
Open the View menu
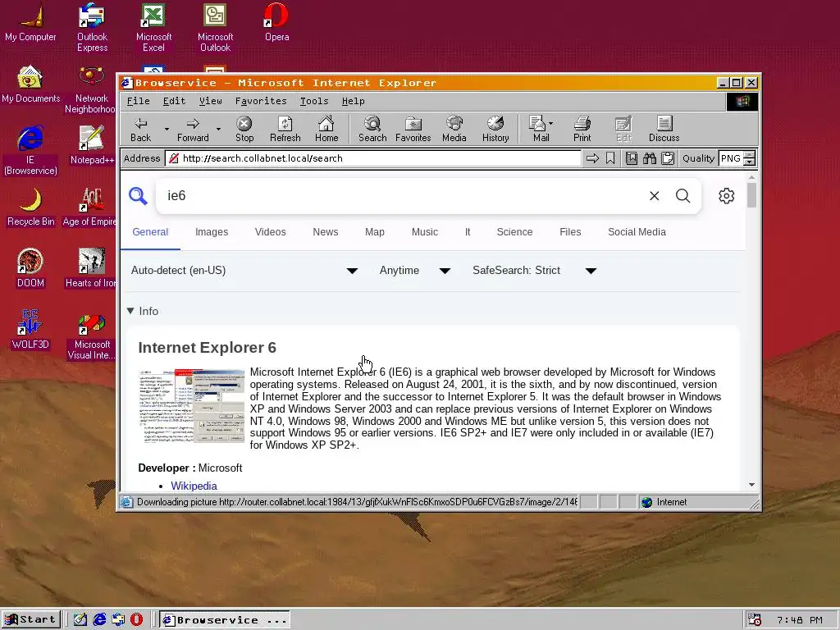pyautogui.click(x=210, y=101)
